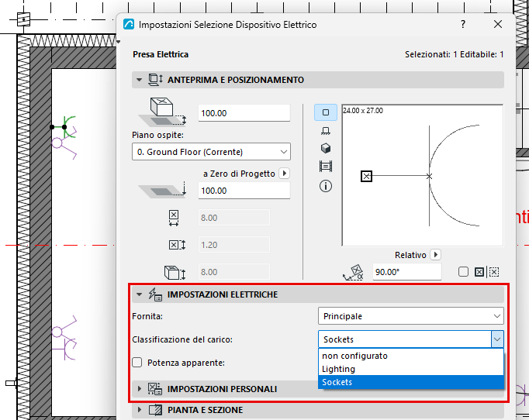529x420 pixels.
Task: Select the 3D shaded cube preview icon
Action: click(x=326, y=148)
